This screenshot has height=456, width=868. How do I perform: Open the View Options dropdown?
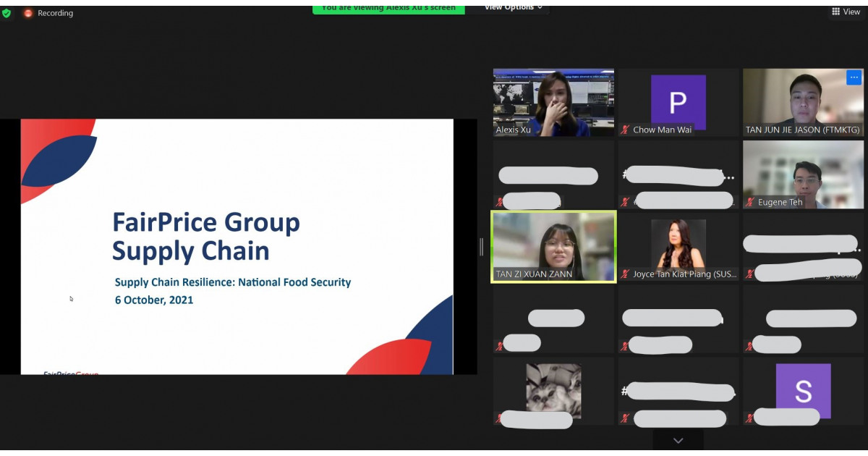point(509,8)
